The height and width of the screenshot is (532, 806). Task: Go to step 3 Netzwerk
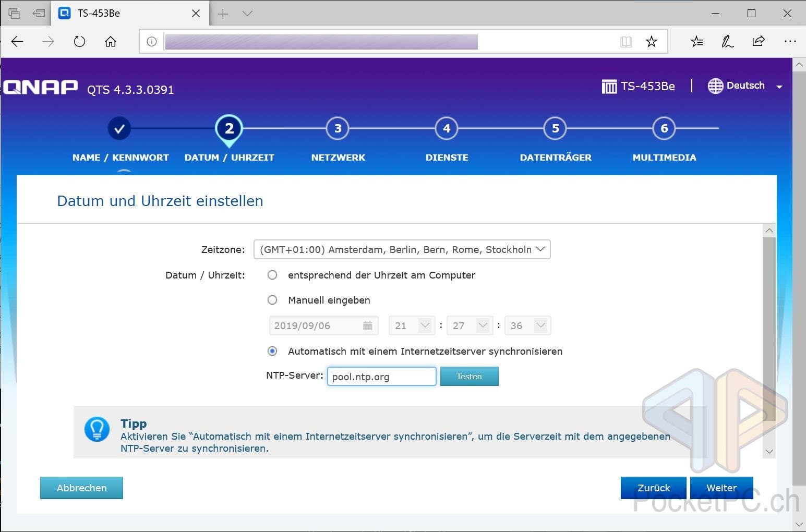pos(338,128)
